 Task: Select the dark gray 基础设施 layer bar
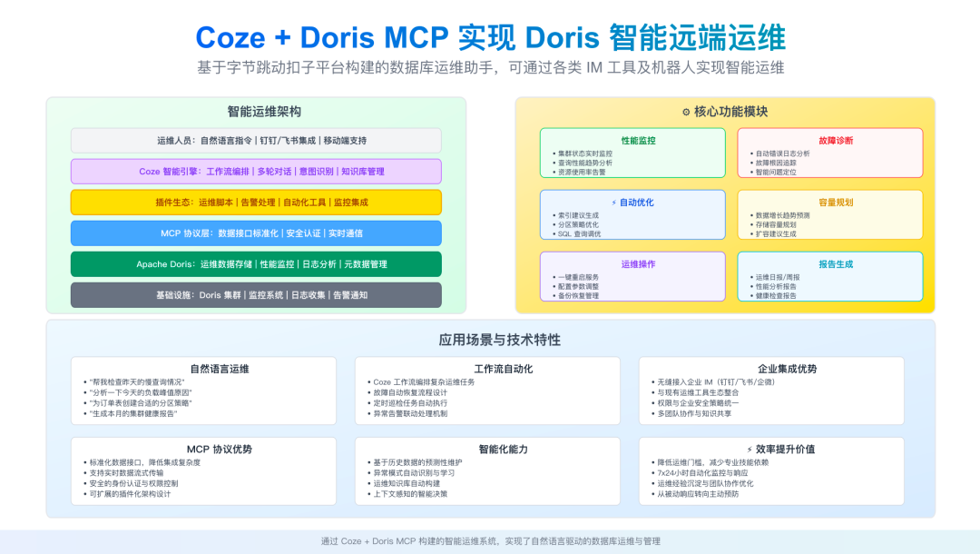[256, 295]
